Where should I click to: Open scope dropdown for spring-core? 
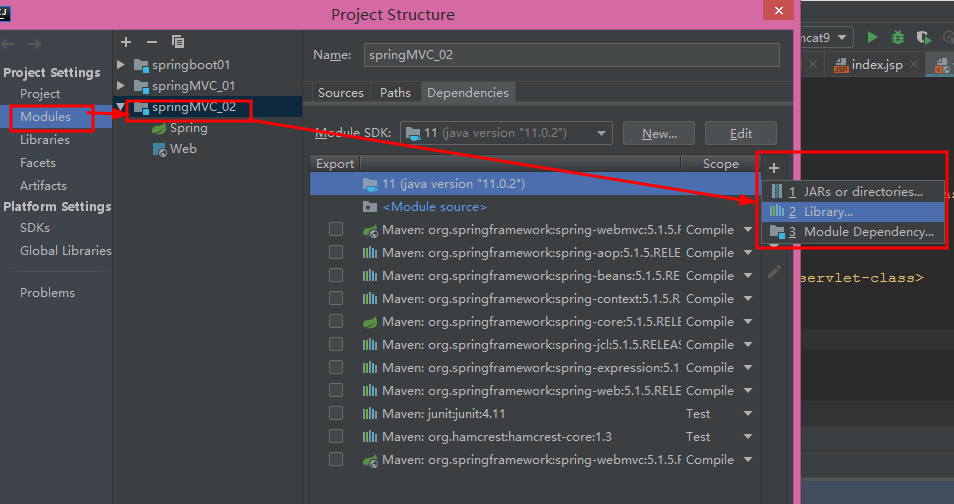pos(748,321)
